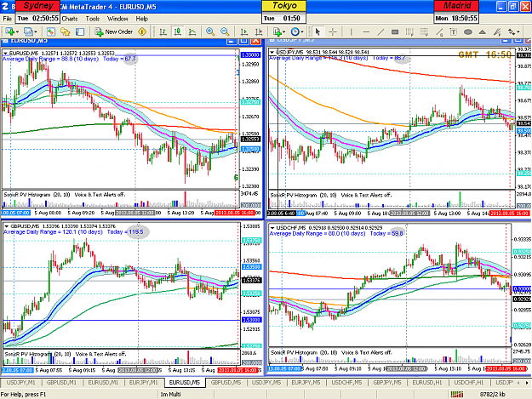
Task: Switch chart to candlesticks mode
Action: (177, 31)
